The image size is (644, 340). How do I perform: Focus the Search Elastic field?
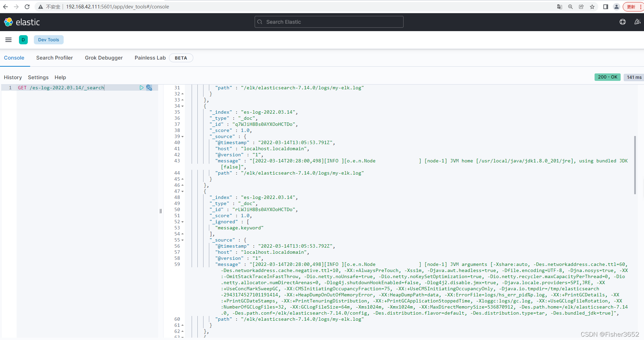pos(329,22)
